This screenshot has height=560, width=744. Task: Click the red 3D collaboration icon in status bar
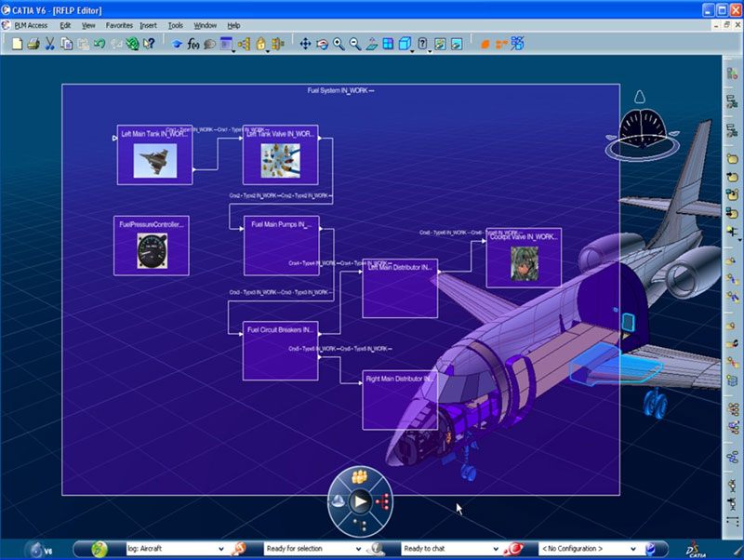(x=513, y=549)
